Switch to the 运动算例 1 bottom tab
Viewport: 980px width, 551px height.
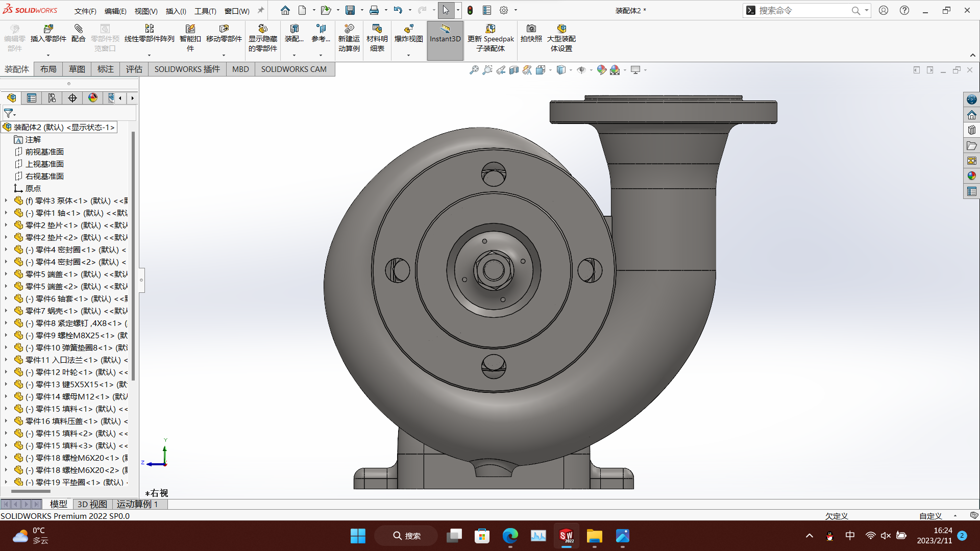[137, 504]
